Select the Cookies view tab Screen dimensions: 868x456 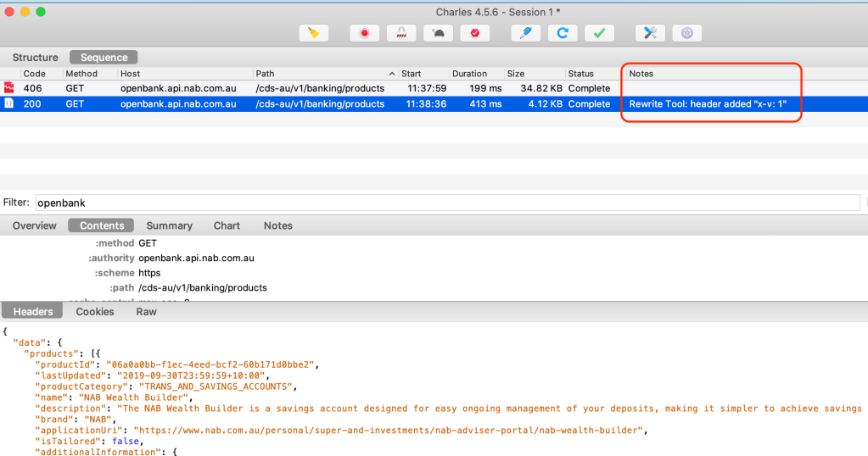[x=95, y=311]
